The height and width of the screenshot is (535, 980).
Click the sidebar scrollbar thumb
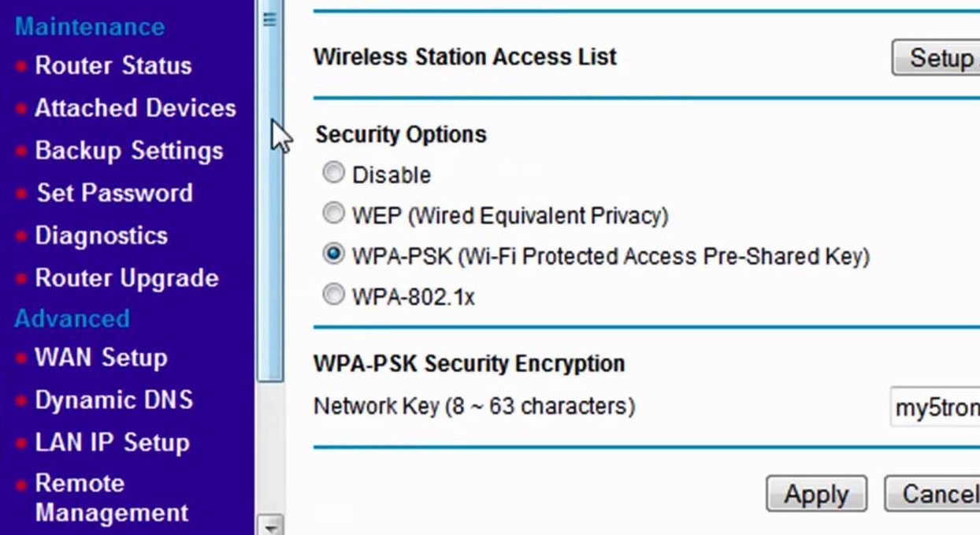(270, 191)
